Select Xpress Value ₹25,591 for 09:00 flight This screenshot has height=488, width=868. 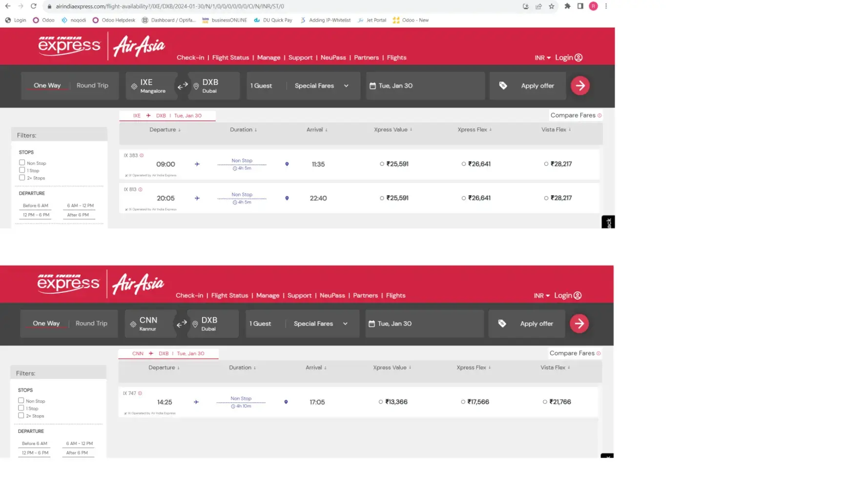pos(382,164)
